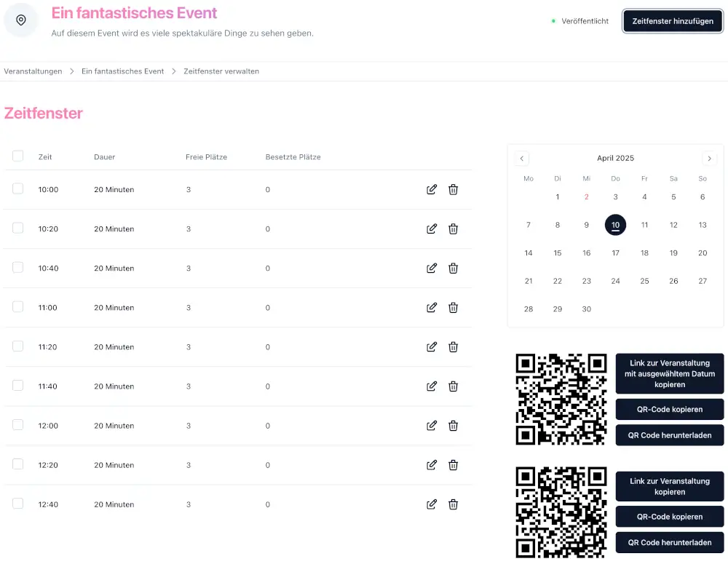Select April 17 in the calendar
The width and height of the screenshot is (728, 564).
(x=615, y=253)
